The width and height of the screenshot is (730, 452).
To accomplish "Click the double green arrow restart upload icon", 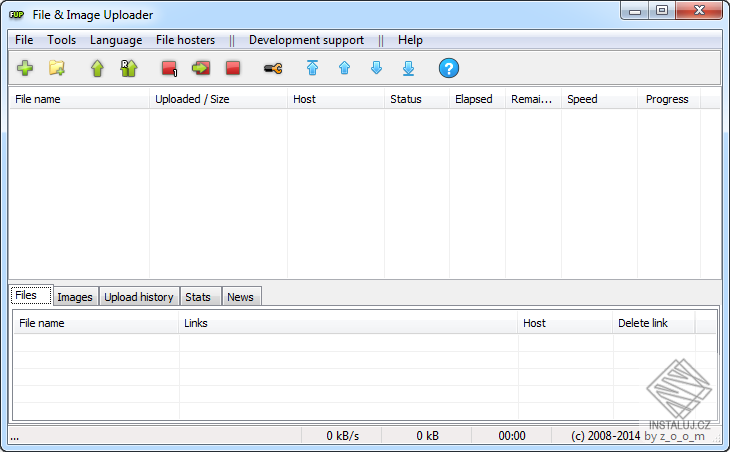I will [128, 68].
